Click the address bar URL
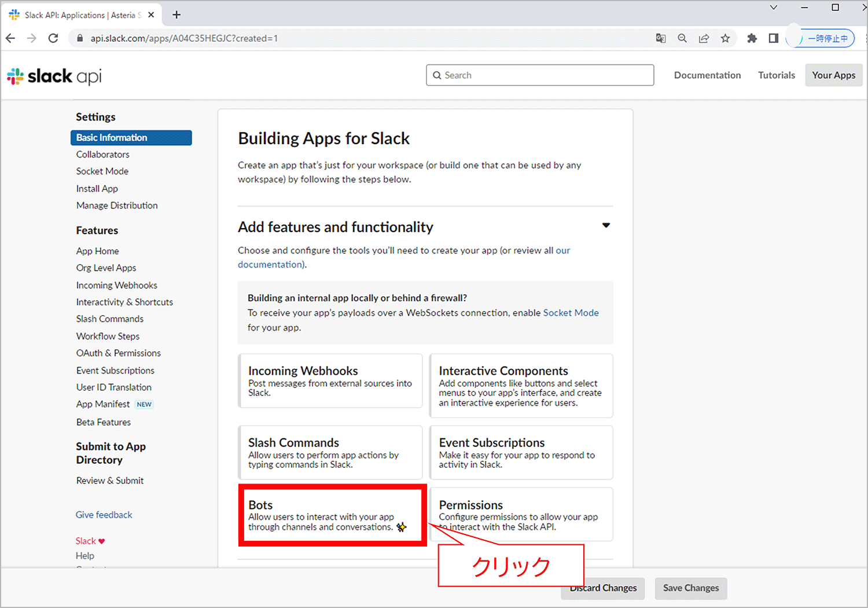The width and height of the screenshot is (868, 608). (184, 38)
